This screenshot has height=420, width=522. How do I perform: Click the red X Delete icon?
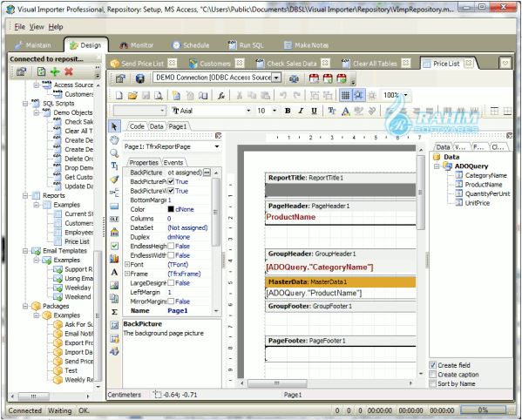pyautogui.click(x=69, y=71)
